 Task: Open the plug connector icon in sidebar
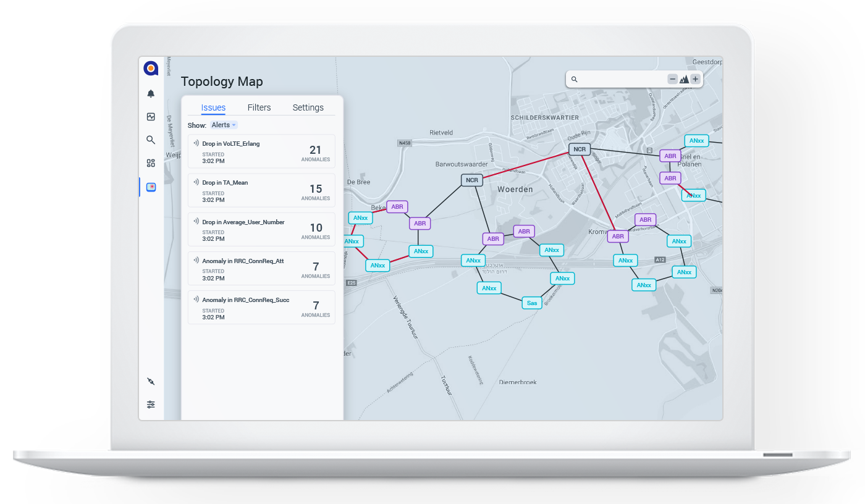[x=151, y=381]
